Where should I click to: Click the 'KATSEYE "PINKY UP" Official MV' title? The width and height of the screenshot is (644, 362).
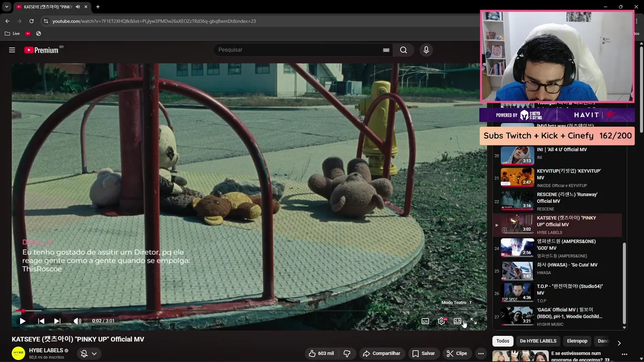coord(78,339)
